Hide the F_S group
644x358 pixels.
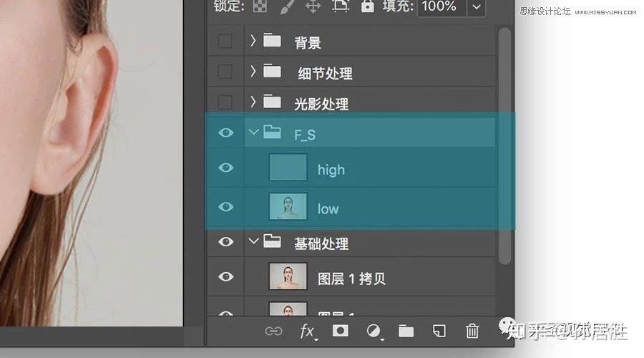click(226, 132)
